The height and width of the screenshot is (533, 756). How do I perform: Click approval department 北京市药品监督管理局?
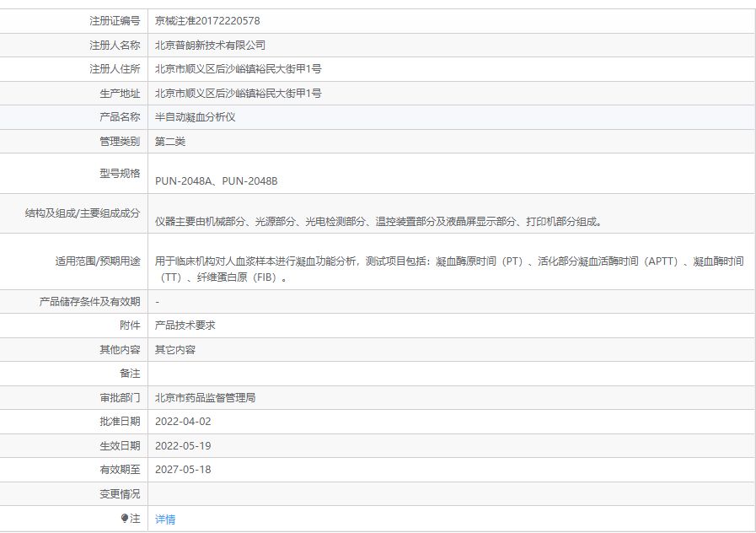pyautogui.click(x=205, y=397)
